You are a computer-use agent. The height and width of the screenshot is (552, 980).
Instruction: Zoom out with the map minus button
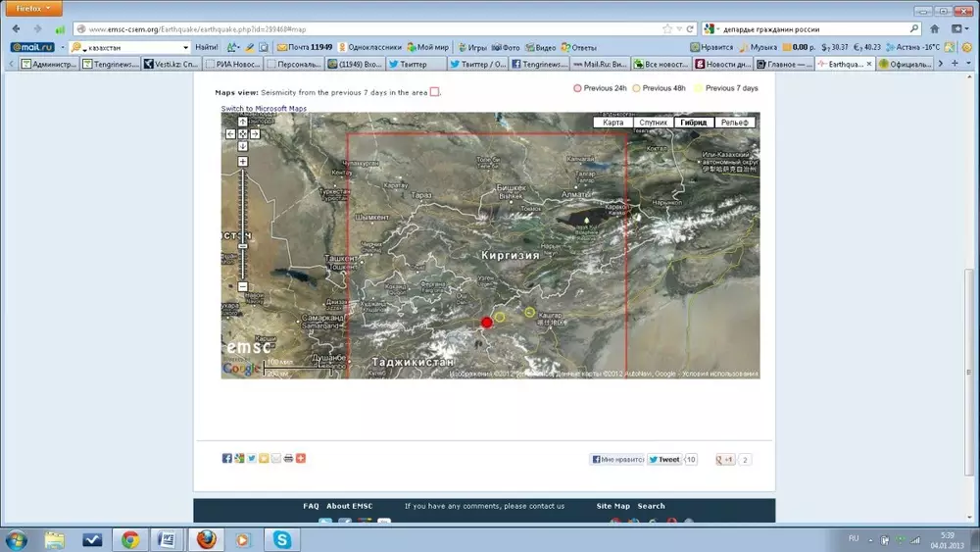242,286
